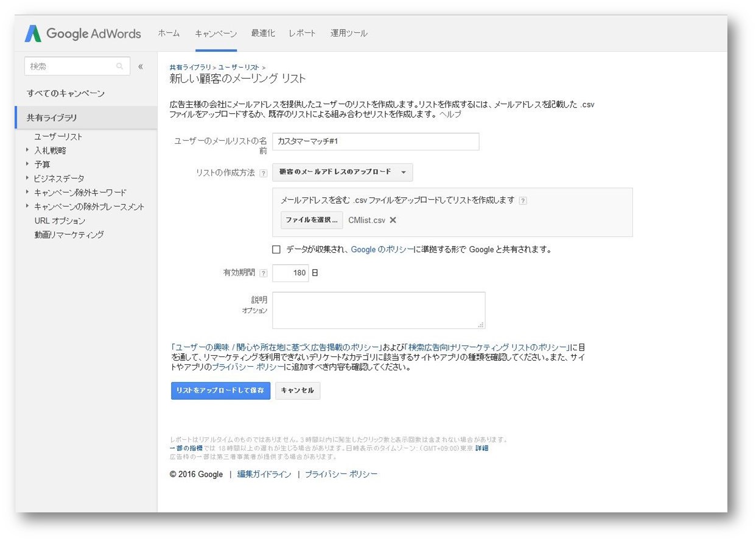The height and width of the screenshot is (541, 756).
Task: Open help icon beside csv upload text
Action: (523, 200)
